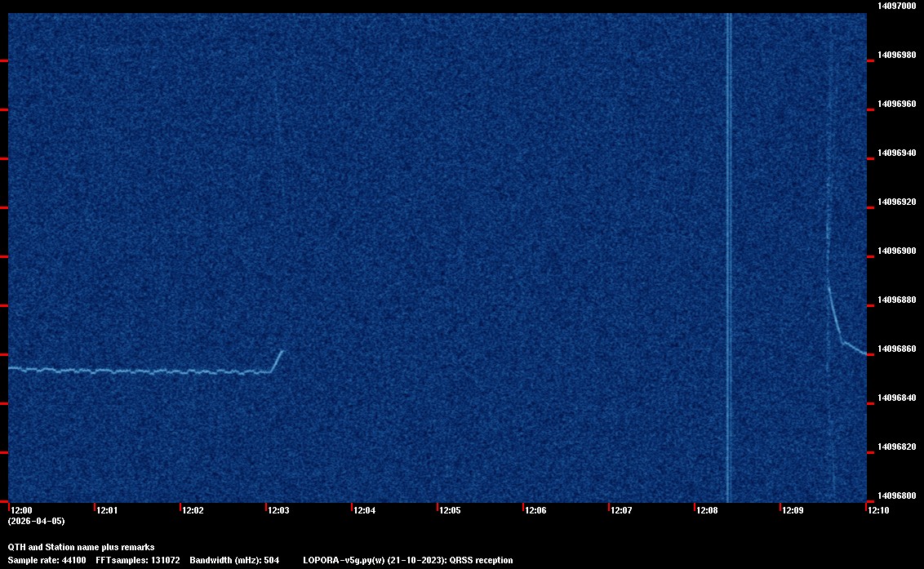Click the 12:08 time axis label
This screenshot has width=924, height=569.
pyautogui.click(x=707, y=510)
